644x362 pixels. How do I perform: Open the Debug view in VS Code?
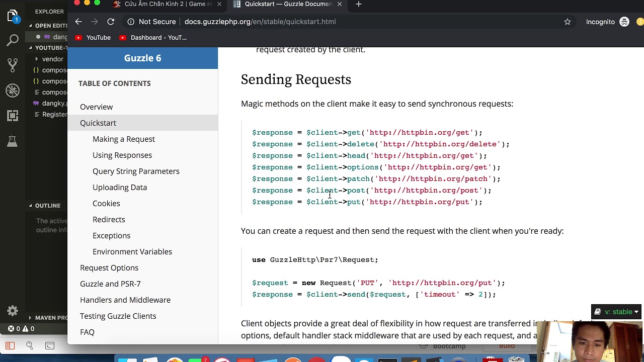[13, 90]
